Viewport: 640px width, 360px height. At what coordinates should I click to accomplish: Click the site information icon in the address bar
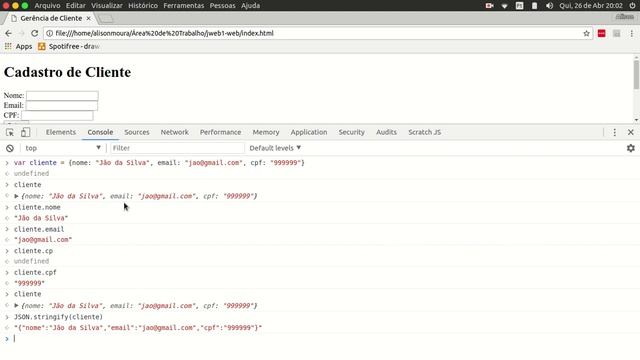click(x=49, y=33)
